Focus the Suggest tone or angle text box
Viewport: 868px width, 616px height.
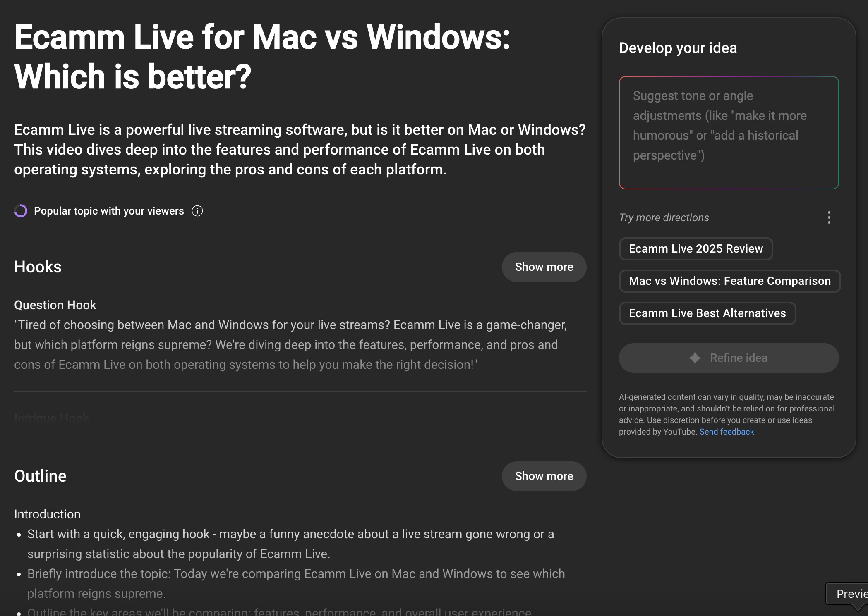click(729, 132)
